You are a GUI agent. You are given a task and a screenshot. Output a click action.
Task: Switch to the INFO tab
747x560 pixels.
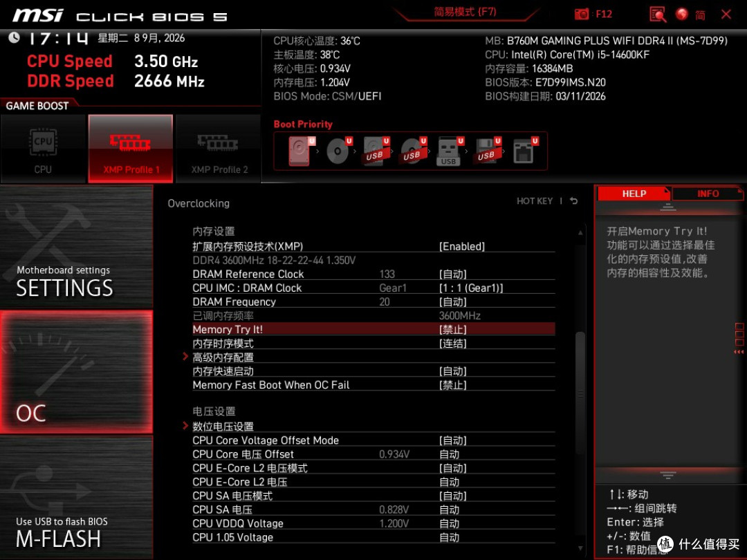(x=708, y=194)
